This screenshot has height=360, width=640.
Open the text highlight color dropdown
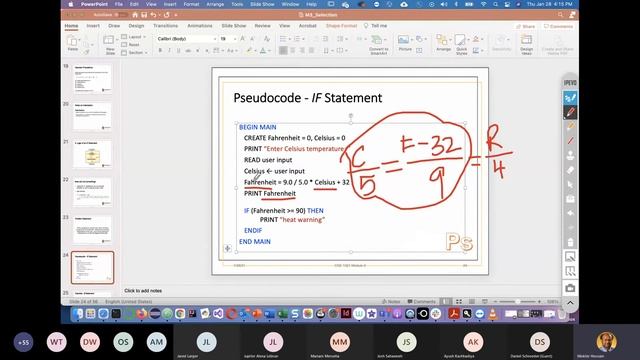[x=256, y=51]
